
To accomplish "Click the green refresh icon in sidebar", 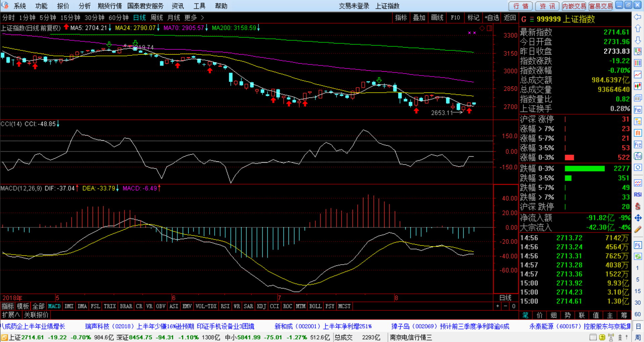I will pos(638,256).
